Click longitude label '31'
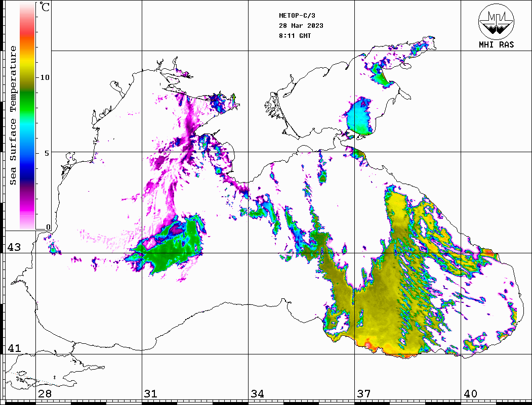 point(151,394)
